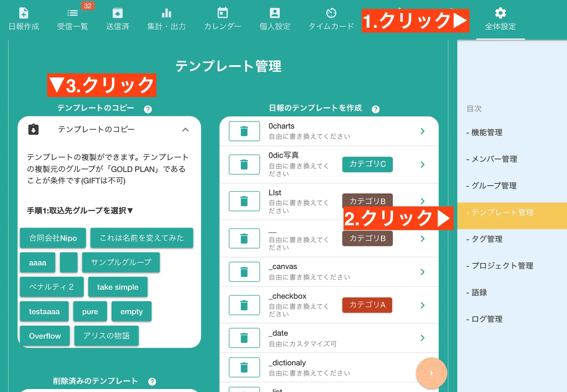Open 受信一覧 inbox icon with badge

(72, 17)
